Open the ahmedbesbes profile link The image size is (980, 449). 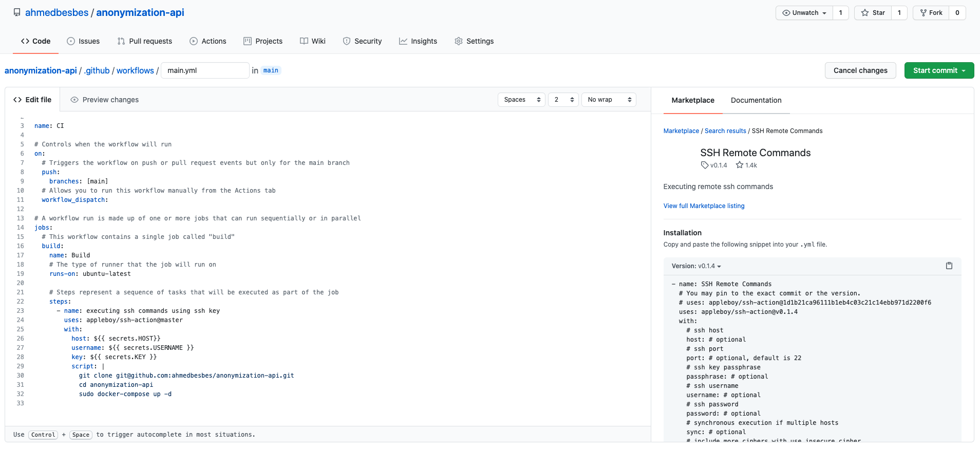[x=57, y=12]
